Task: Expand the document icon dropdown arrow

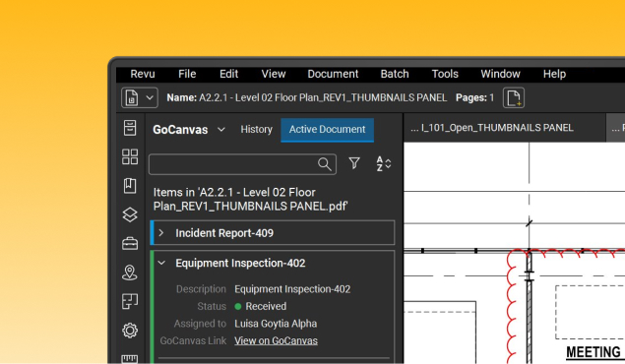Action: (x=150, y=97)
